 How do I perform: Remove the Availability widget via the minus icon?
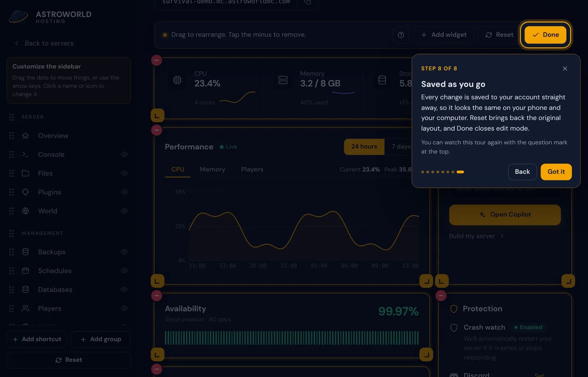pyautogui.click(x=157, y=296)
